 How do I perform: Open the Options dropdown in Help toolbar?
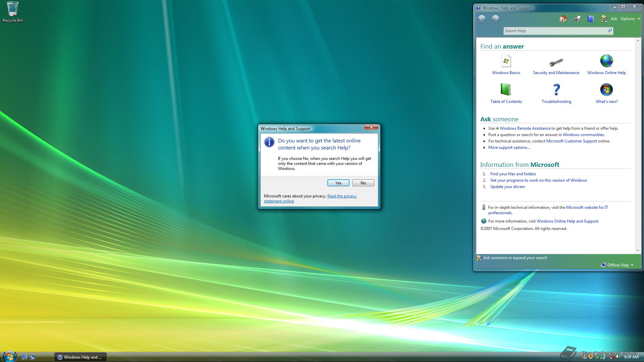pyautogui.click(x=630, y=19)
